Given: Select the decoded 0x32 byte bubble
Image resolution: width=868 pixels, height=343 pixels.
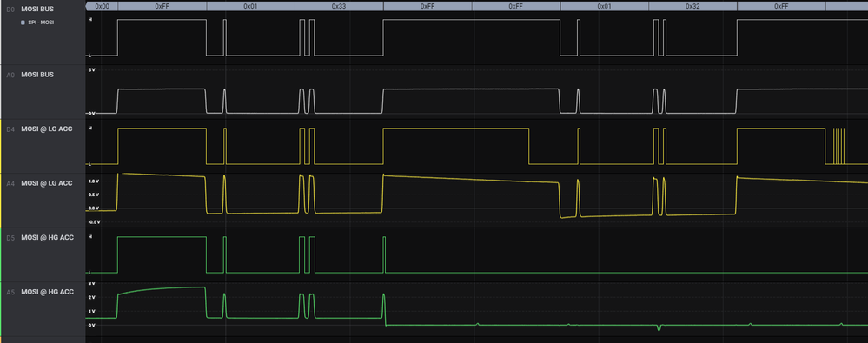Looking at the screenshot, I should point(692,6).
